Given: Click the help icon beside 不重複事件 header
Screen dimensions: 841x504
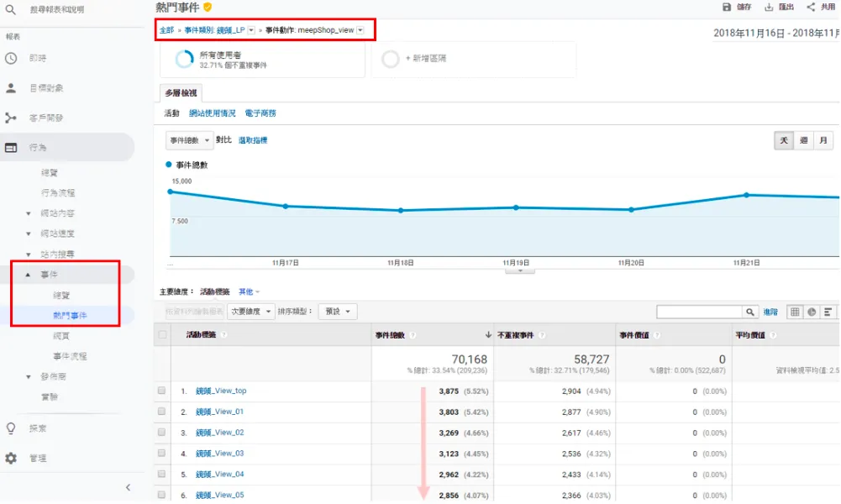Looking at the screenshot, I should pos(542,335).
